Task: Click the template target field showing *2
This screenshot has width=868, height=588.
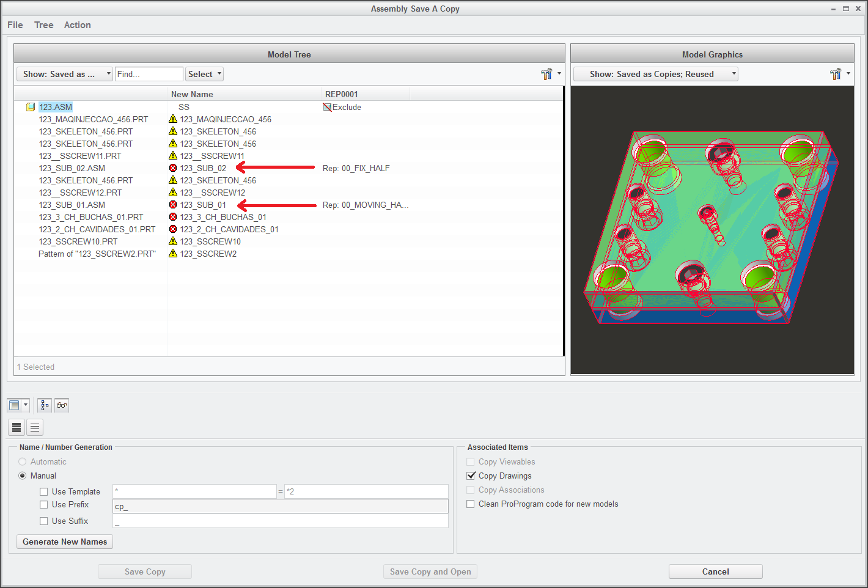Action: click(366, 491)
